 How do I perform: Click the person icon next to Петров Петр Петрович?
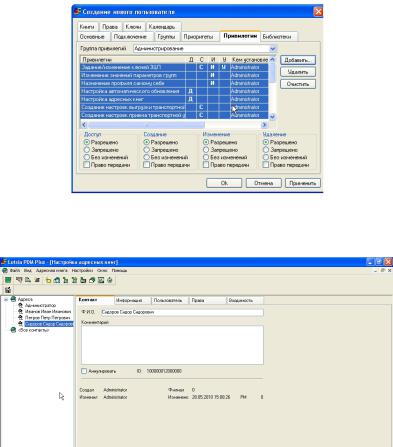click(21, 318)
